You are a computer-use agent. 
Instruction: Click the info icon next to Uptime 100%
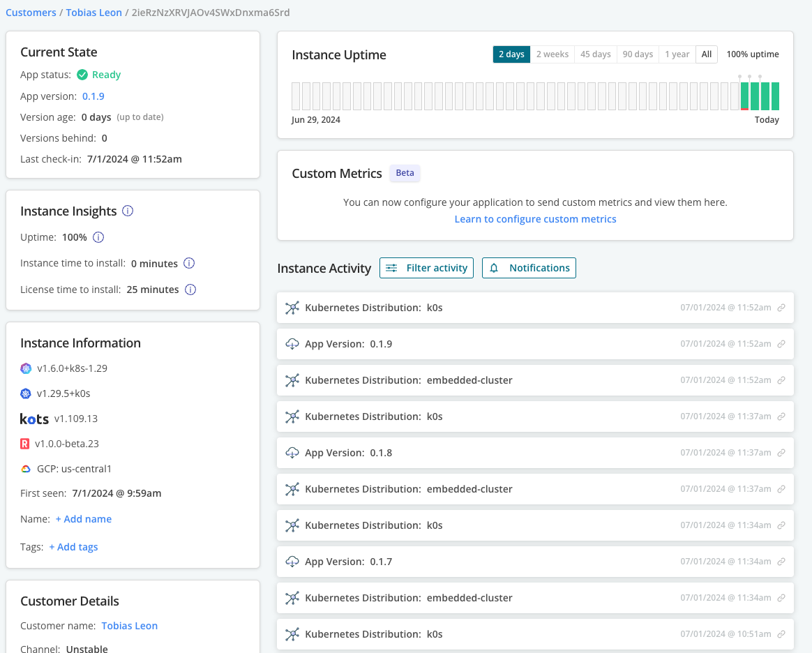point(98,237)
